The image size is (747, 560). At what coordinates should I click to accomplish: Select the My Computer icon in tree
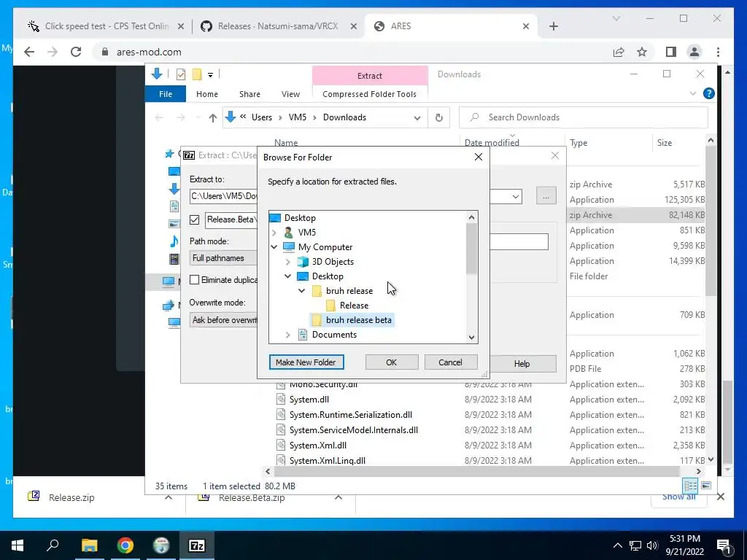[x=289, y=247]
